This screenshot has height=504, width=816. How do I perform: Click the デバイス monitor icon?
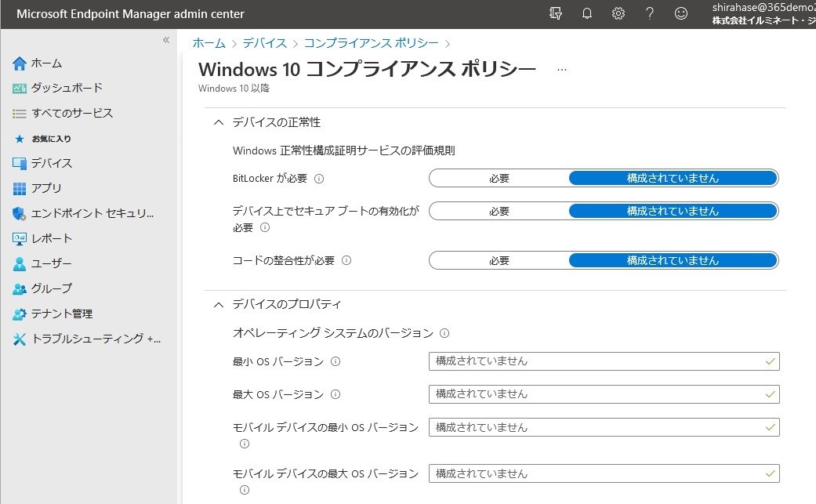tap(20, 163)
